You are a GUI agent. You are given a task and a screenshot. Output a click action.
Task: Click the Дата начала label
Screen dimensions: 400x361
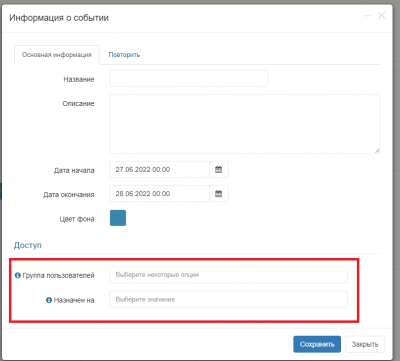(74, 170)
